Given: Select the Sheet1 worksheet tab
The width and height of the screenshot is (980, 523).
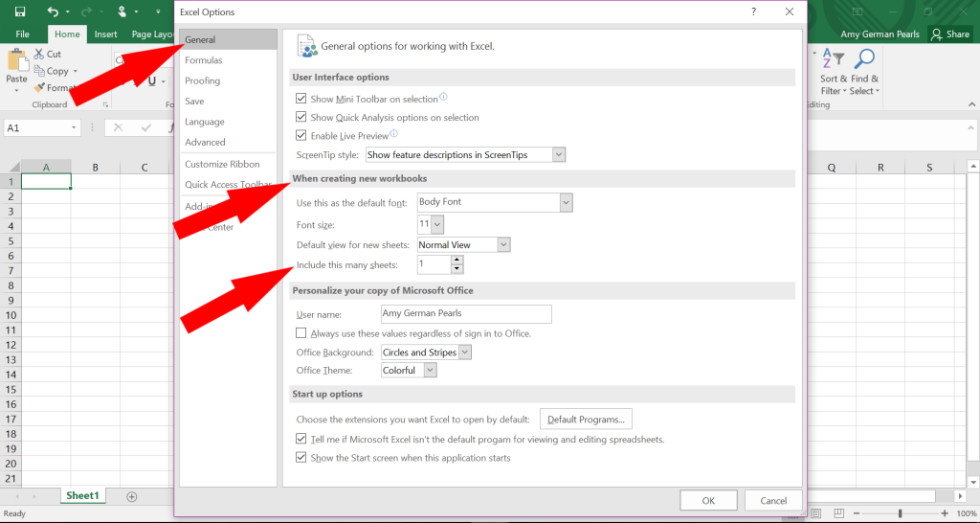Looking at the screenshot, I should coord(82,495).
